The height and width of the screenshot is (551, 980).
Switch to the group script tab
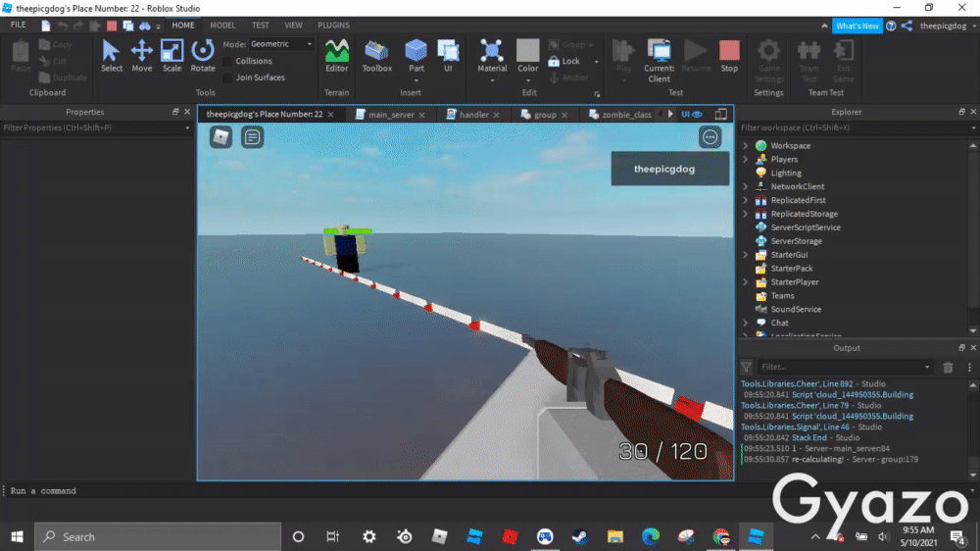pos(544,115)
